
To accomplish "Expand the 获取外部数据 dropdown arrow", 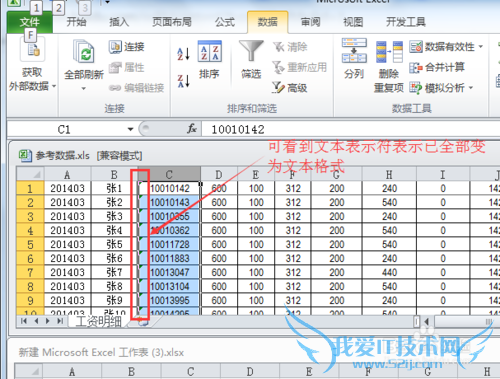I will (x=54, y=87).
